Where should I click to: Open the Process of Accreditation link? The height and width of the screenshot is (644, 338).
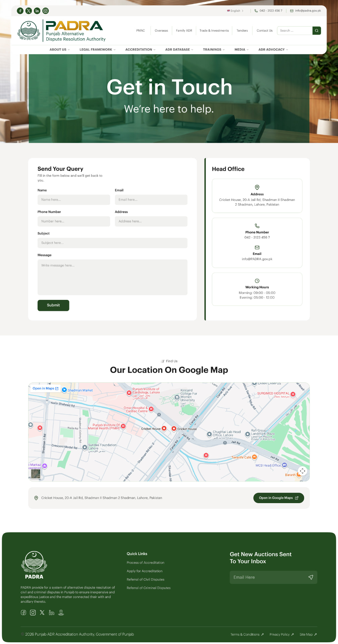point(146,563)
